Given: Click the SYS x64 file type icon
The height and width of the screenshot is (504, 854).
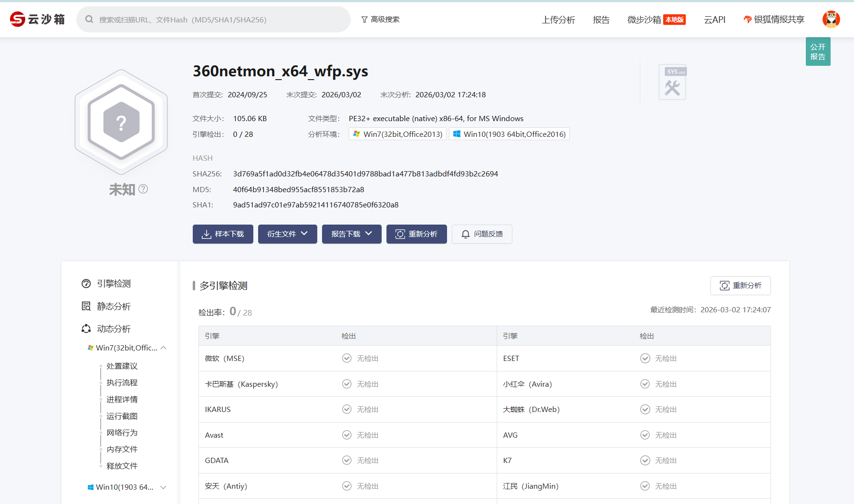Looking at the screenshot, I should click(672, 82).
